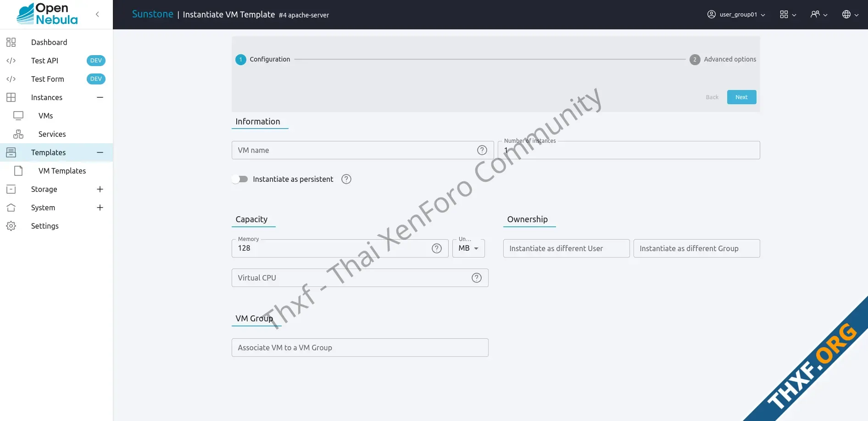Viewport: 868px width, 421px height.
Task: Open the view selector dropdown
Action: coord(788,14)
